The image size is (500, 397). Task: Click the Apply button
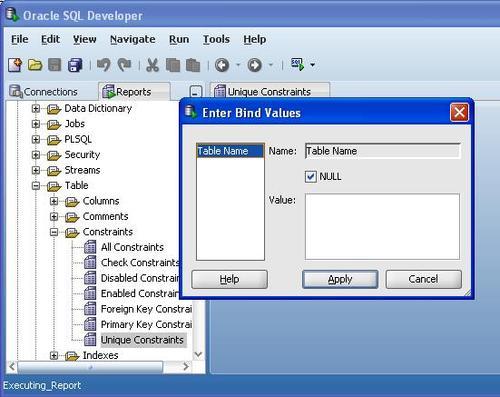(340, 279)
